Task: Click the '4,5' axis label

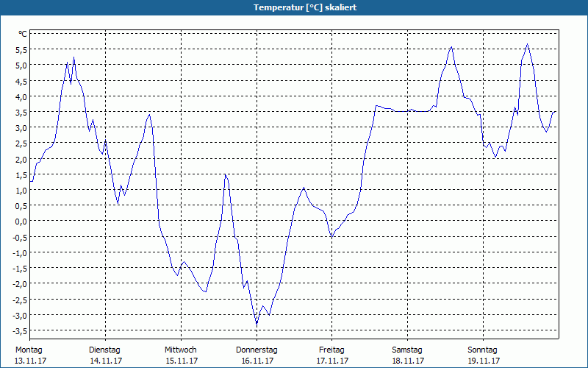Action: [21, 81]
